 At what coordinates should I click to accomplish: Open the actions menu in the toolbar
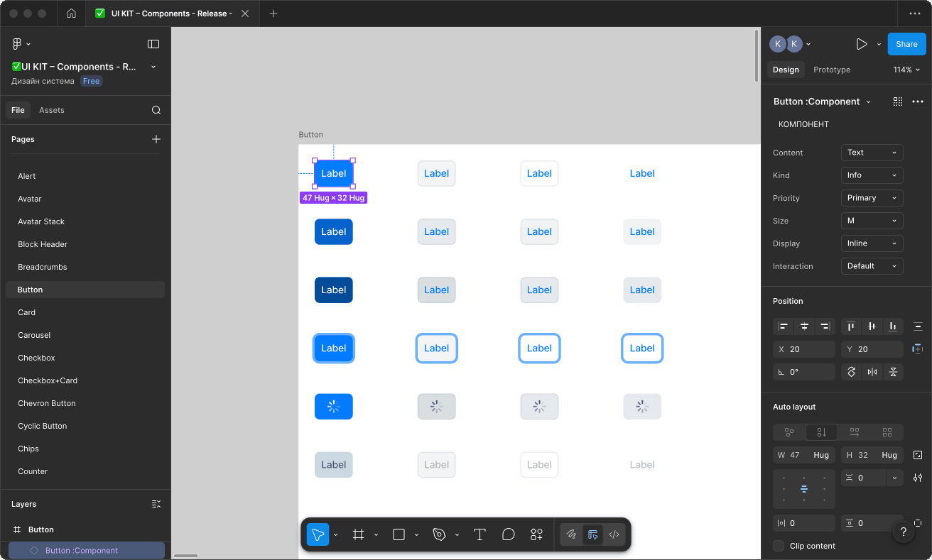coord(536,534)
